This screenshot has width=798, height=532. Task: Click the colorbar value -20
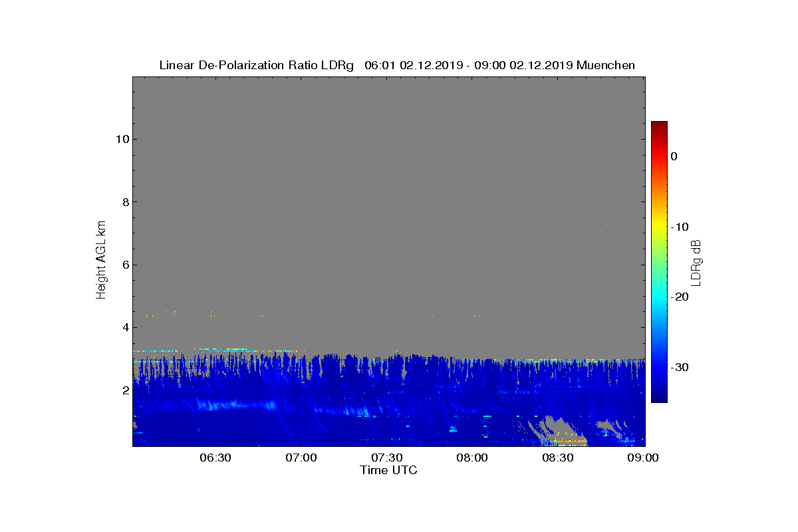pos(680,297)
